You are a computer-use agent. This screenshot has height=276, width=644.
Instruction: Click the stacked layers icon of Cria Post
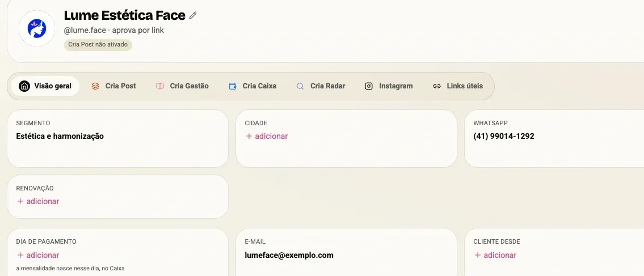click(95, 86)
